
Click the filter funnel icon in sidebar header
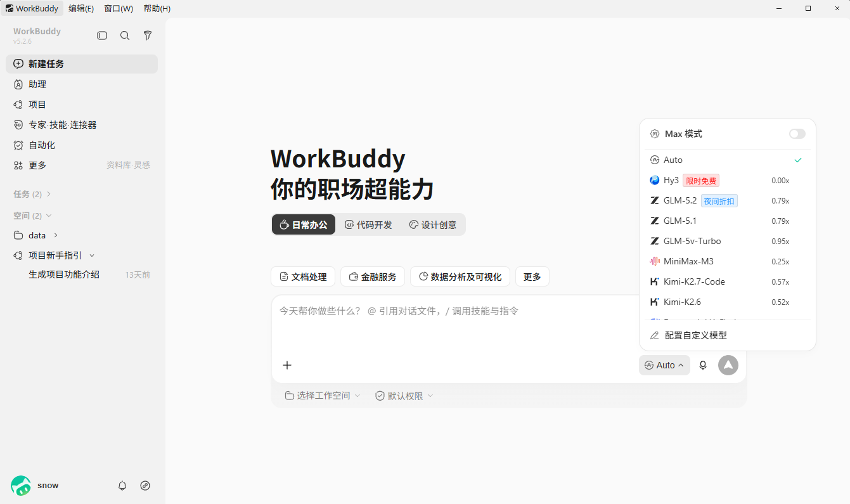pyautogui.click(x=148, y=36)
